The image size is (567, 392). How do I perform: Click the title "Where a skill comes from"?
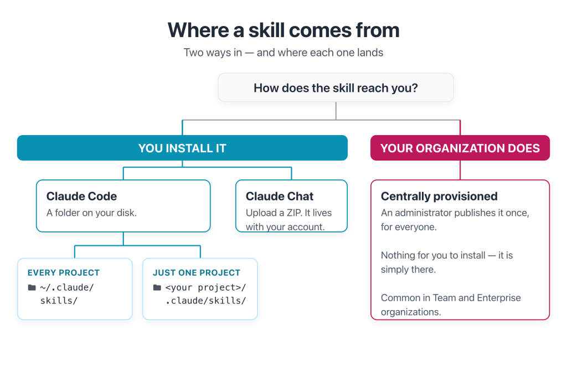[283, 30]
